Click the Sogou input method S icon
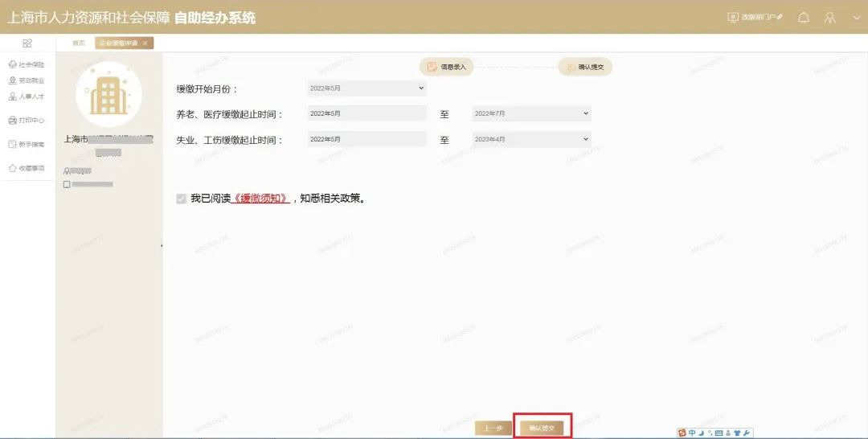The image size is (868, 439). tap(682, 433)
